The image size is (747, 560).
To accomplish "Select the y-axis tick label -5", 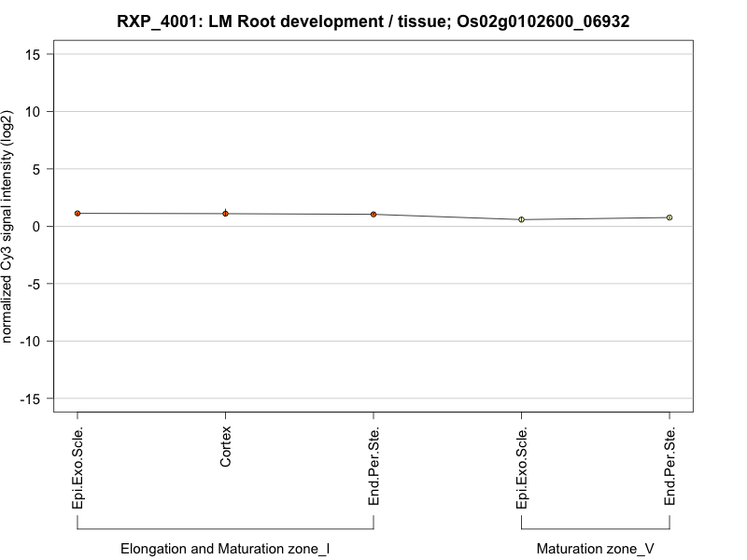I will (34, 284).
